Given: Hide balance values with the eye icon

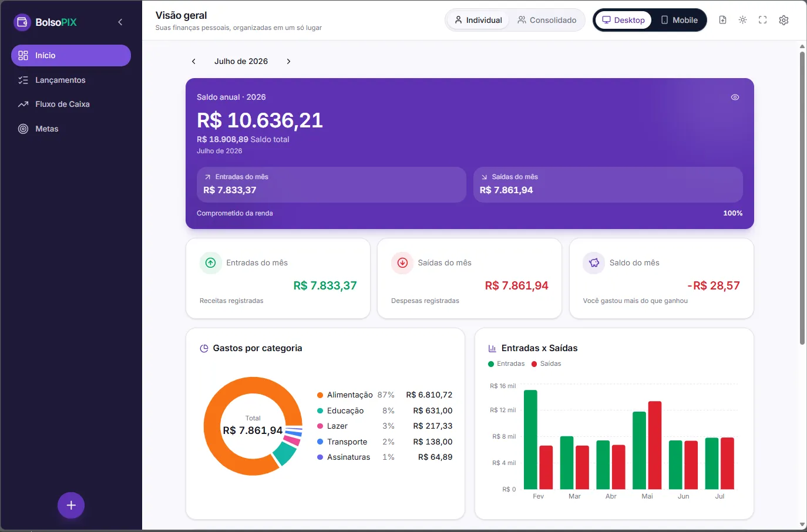Looking at the screenshot, I should 735,97.
